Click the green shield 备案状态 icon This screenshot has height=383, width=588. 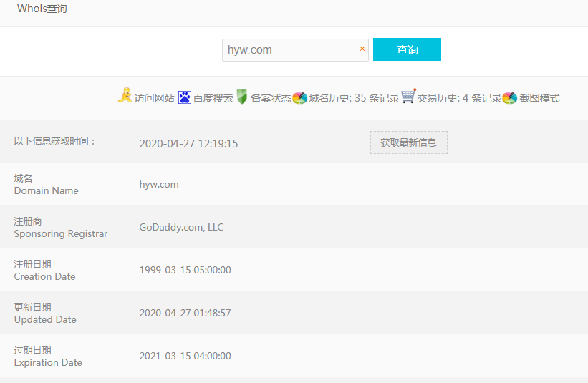pyautogui.click(x=242, y=97)
